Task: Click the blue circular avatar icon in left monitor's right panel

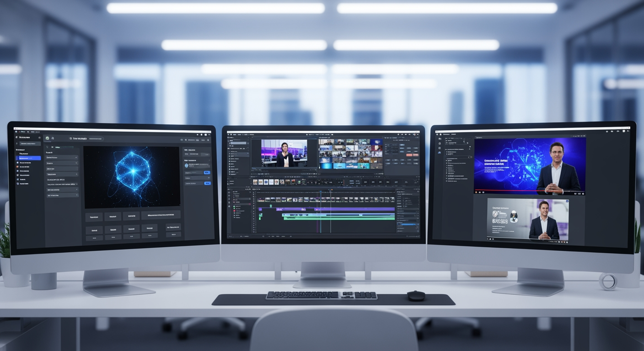Action: (187, 166)
